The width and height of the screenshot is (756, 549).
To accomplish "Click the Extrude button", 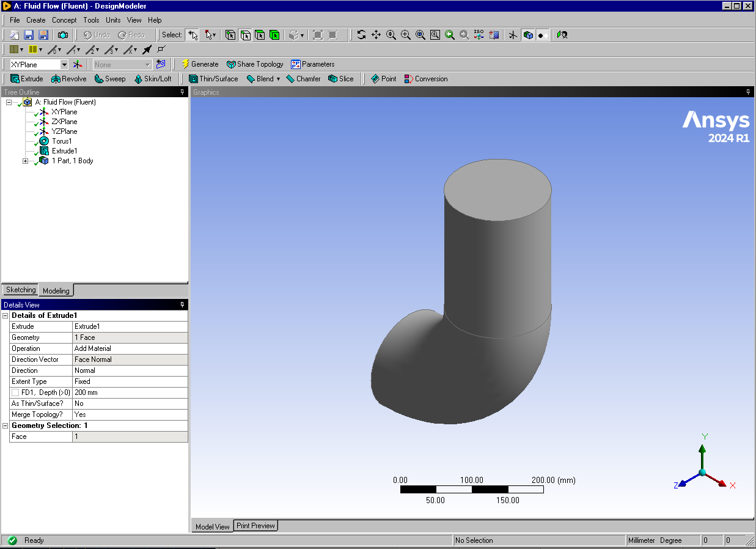I will coord(27,79).
